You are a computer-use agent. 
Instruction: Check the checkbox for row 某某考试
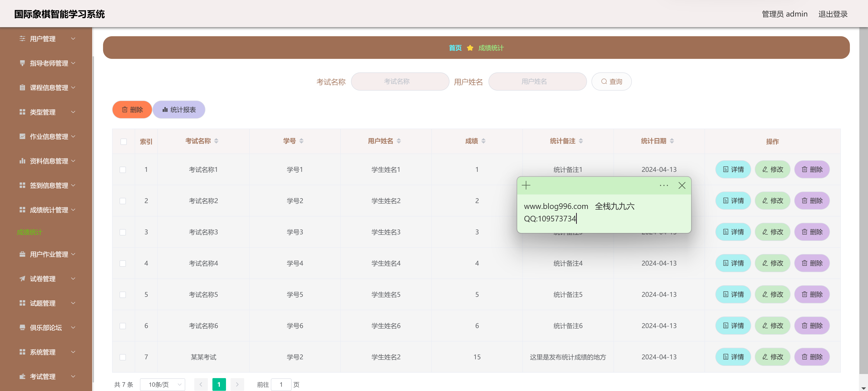tap(123, 357)
